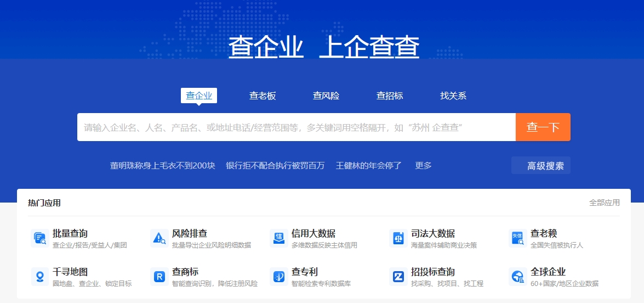Image resolution: width=644 pixels, height=303 pixels.
Task: Open the 批量查询 title link
Action: (x=70, y=233)
